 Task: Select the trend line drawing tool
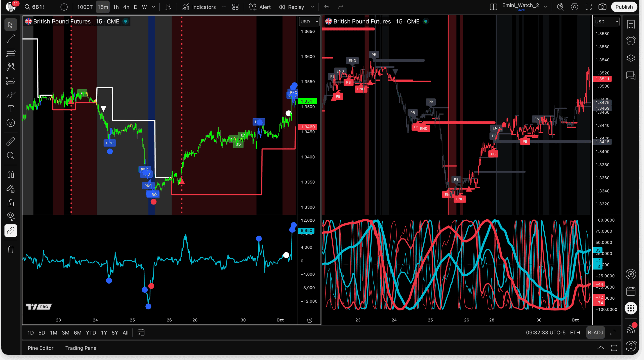click(x=11, y=39)
